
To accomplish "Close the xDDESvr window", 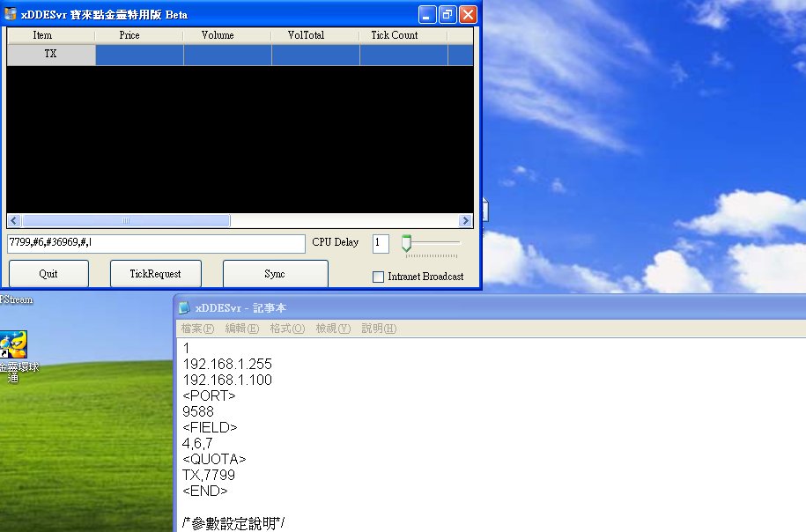I will pos(468,15).
